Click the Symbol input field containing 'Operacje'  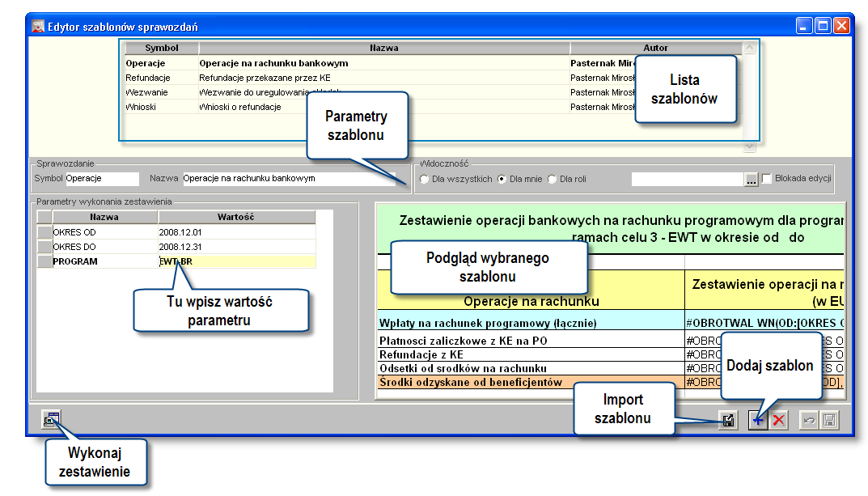click(102, 178)
